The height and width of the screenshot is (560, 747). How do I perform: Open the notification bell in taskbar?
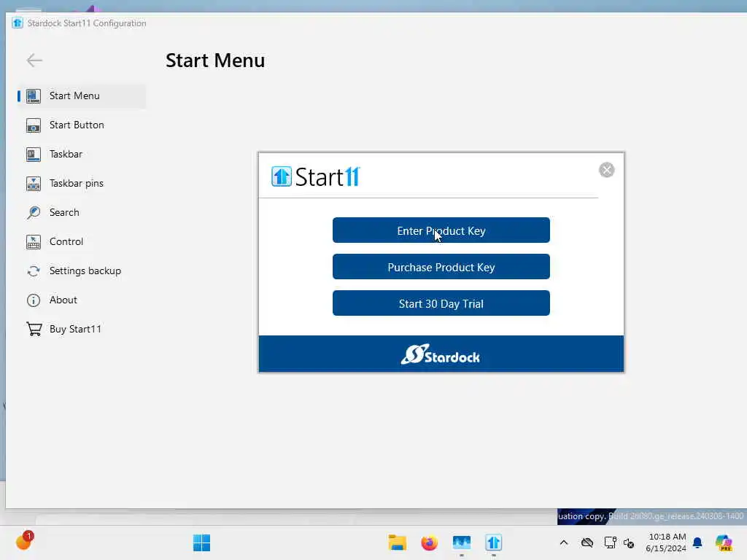coord(697,542)
